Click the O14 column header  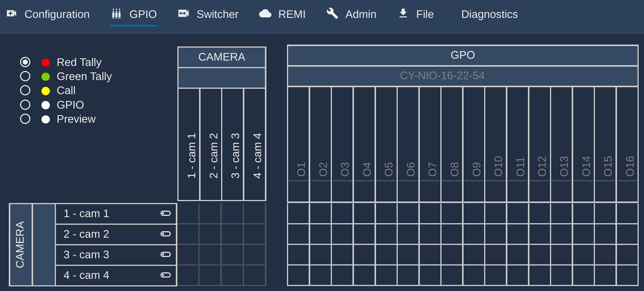pyautogui.click(x=583, y=144)
